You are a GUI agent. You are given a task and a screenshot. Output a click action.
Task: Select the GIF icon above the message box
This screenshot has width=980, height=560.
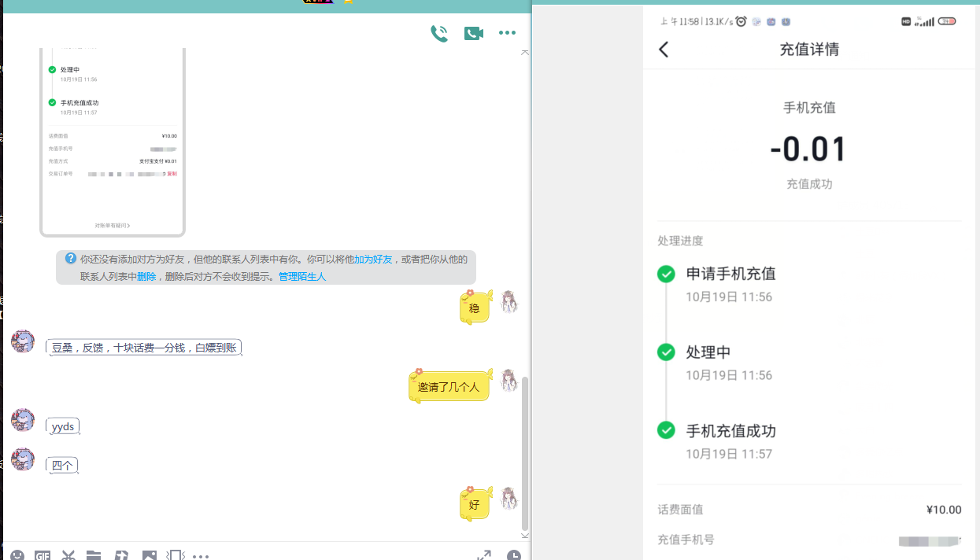(43, 555)
